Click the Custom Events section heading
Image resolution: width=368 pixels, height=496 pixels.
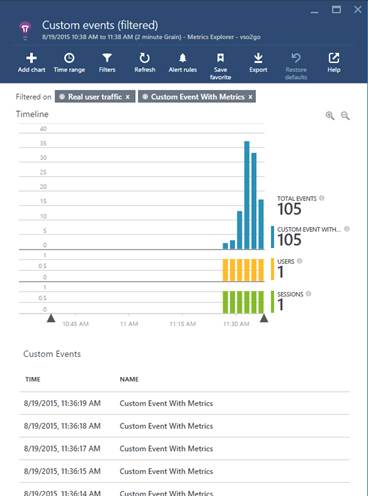click(52, 354)
